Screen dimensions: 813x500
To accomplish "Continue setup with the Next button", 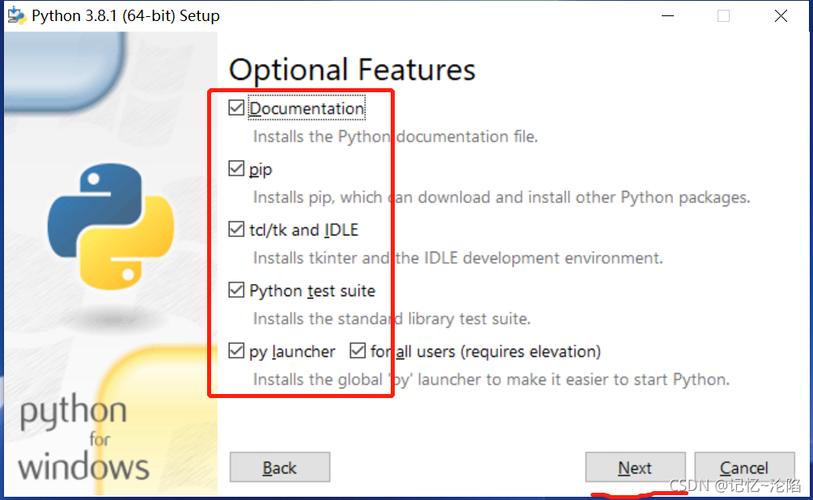I will 635,467.
